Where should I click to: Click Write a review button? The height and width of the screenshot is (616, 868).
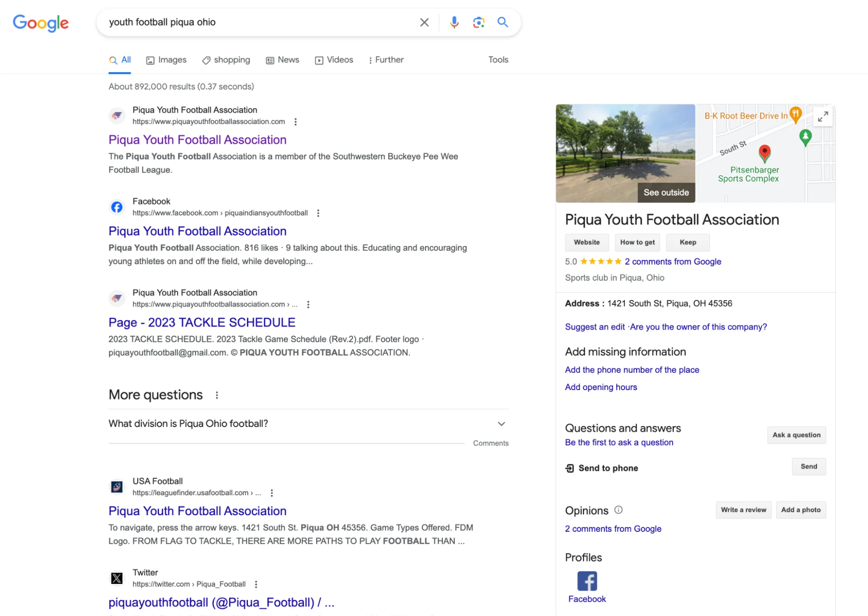(x=743, y=510)
